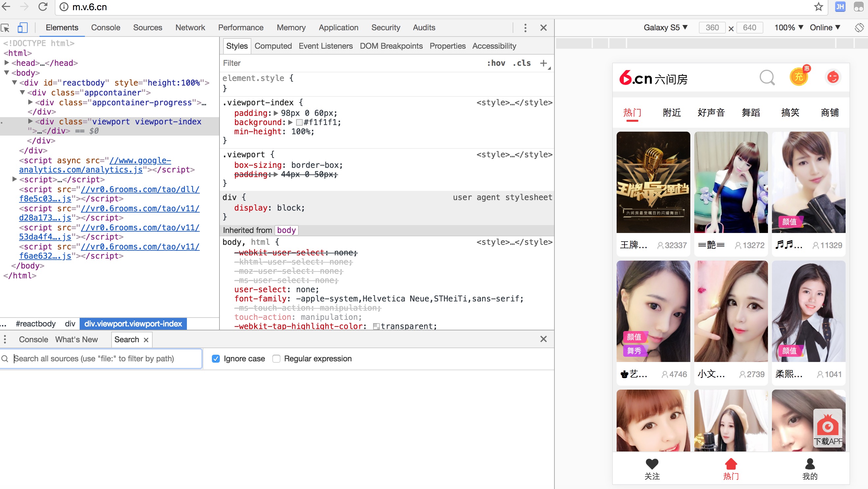
Task: Click the add new style rule plus icon
Action: pos(544,63)
